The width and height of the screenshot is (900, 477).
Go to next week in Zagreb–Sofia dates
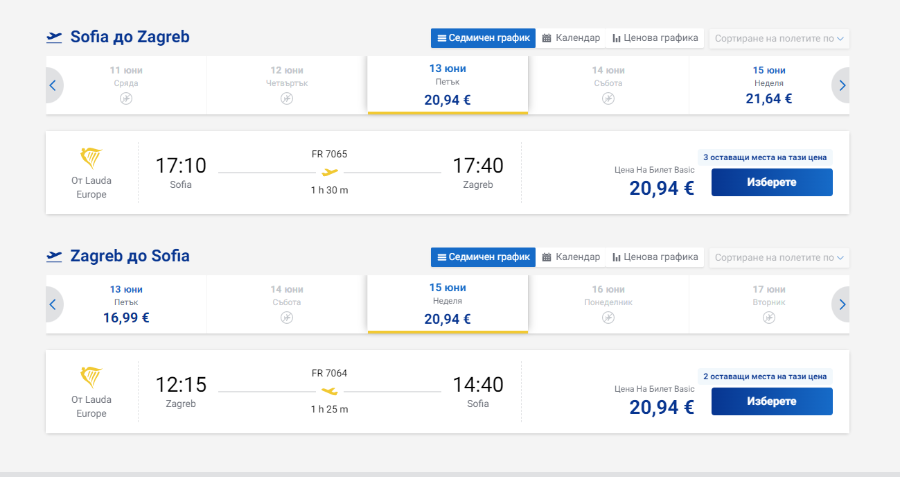841,304
